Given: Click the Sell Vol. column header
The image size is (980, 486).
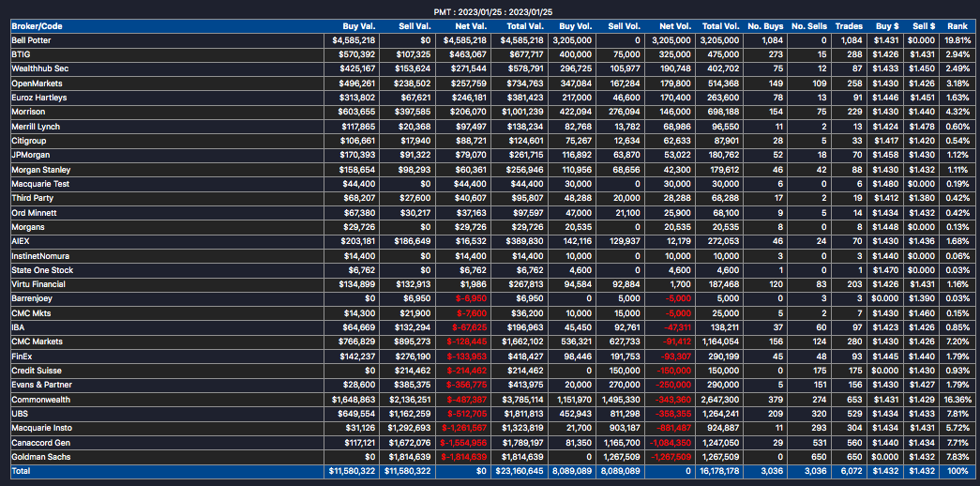Looking at the screenshot, I should pos(624,26).
